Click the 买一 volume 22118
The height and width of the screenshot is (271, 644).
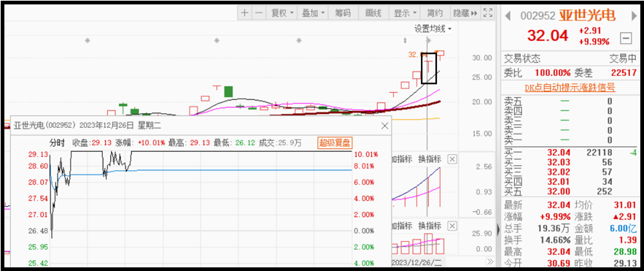click(x=600, y=153)
